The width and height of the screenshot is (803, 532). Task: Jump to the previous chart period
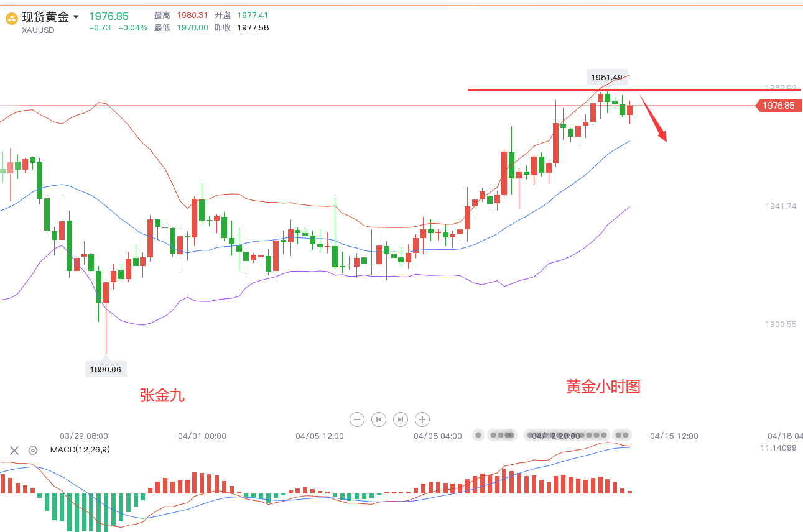click(379, 420)
